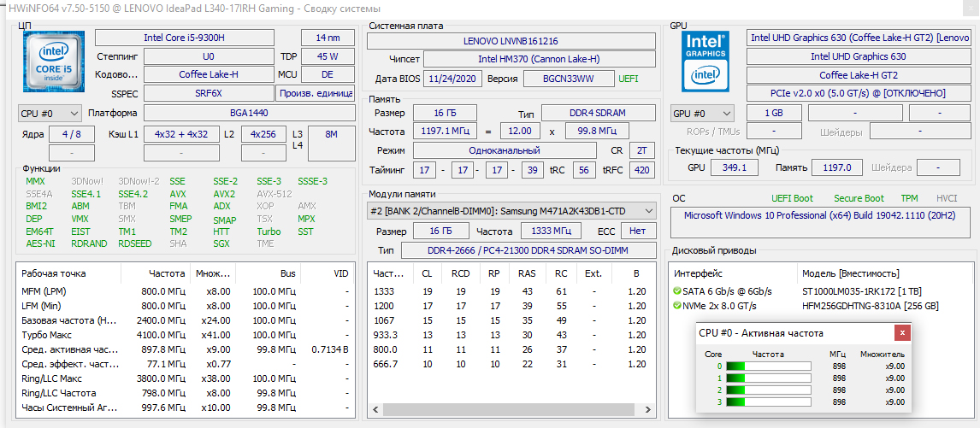Click BIOS version BGCN33WW field

pos(568,79)
